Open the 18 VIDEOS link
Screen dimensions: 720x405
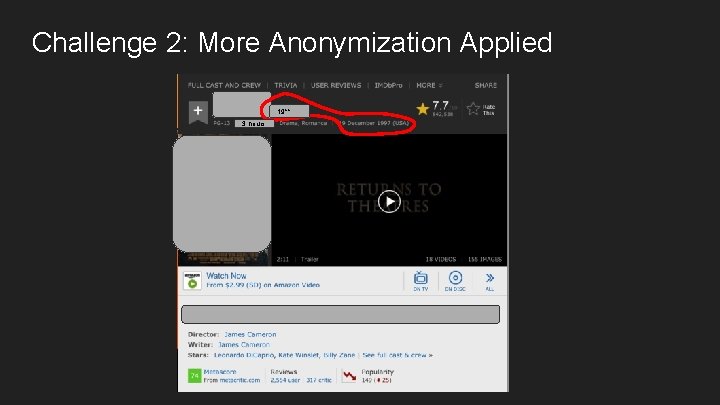click(x=441, y=259)
